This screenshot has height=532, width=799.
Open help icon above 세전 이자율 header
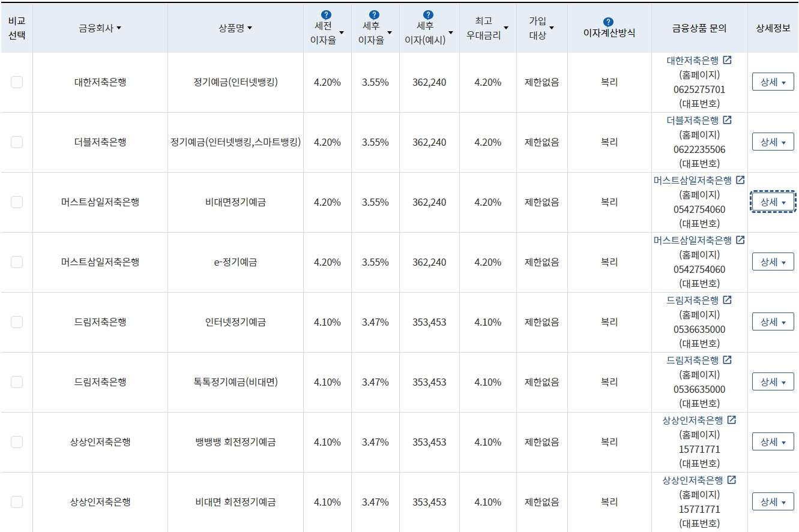coord(327,14)
